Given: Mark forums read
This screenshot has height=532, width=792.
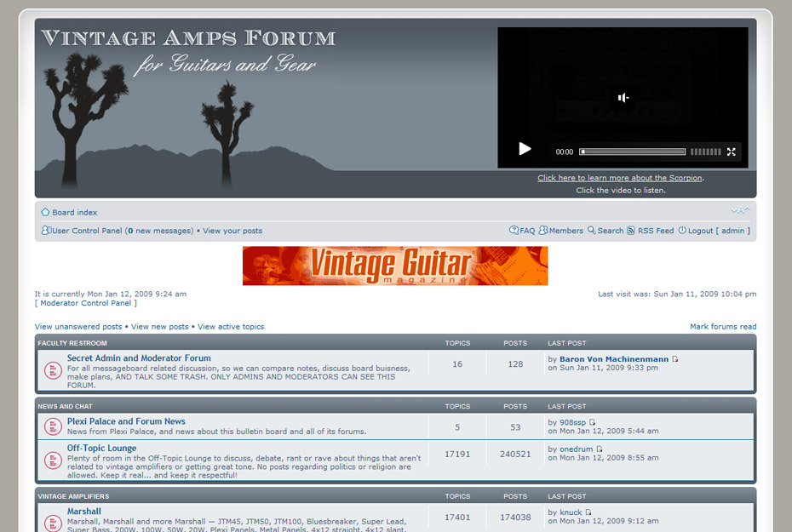Looking at the screenshot, I should 723,327.
